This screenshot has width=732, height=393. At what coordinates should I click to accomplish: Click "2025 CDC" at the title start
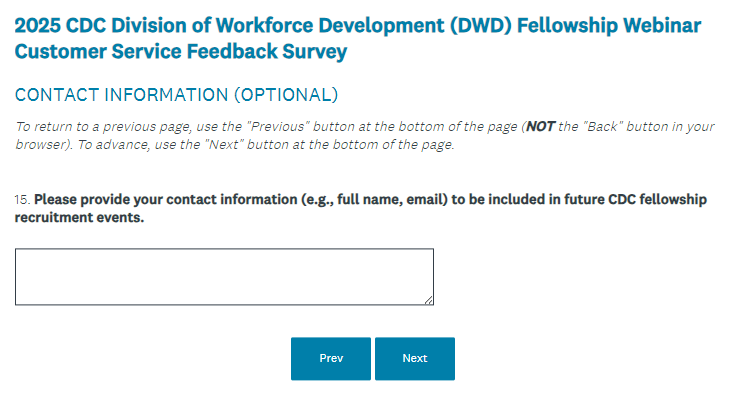pos(60,25)
